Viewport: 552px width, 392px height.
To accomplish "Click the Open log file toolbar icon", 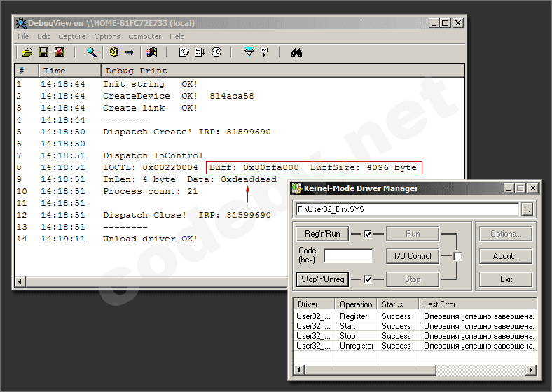I will tap(27, 52).
